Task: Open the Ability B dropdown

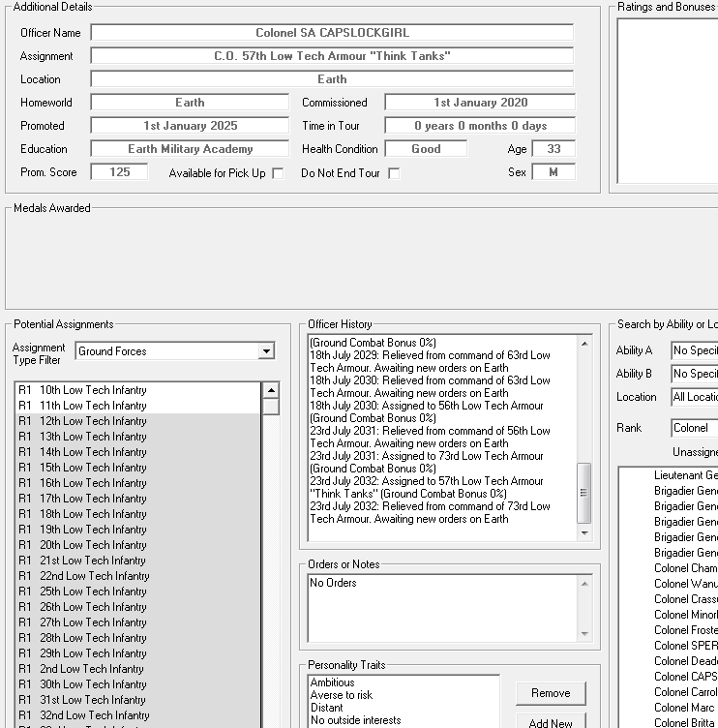Action: pyautogui.click(x=695, y=374)
